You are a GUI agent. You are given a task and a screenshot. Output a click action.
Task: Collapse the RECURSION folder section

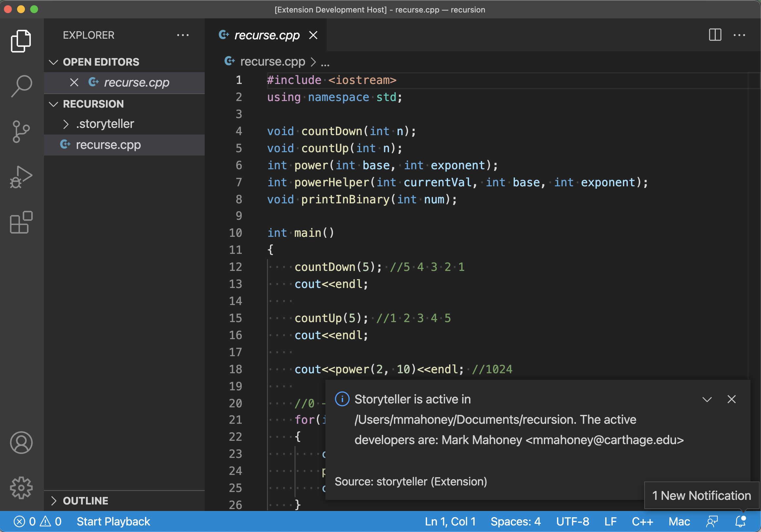(53, 104)
